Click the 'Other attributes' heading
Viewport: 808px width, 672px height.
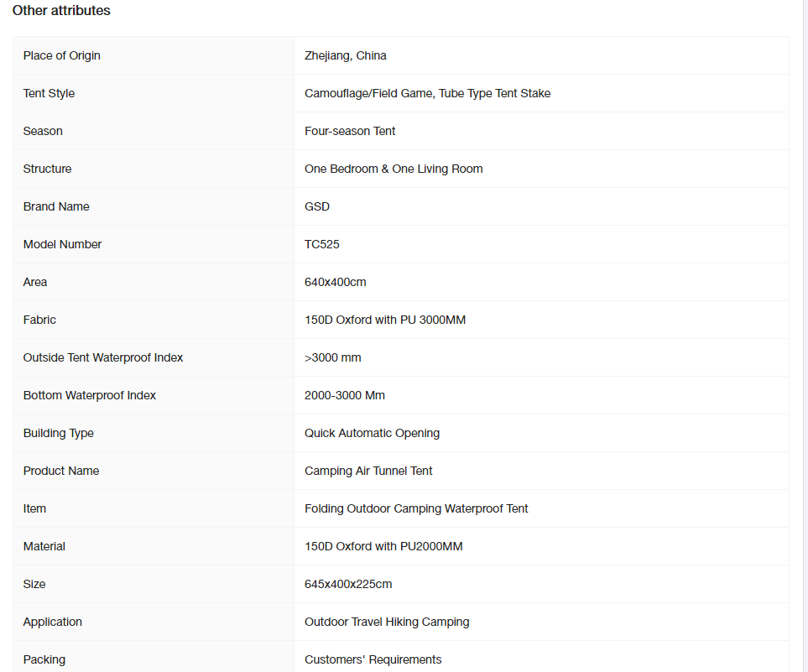(x=61, y=10)
